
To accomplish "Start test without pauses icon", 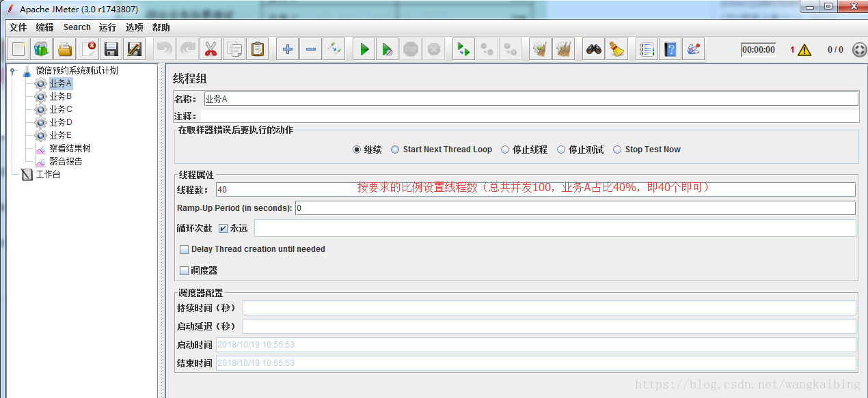I will pos(388,49).
